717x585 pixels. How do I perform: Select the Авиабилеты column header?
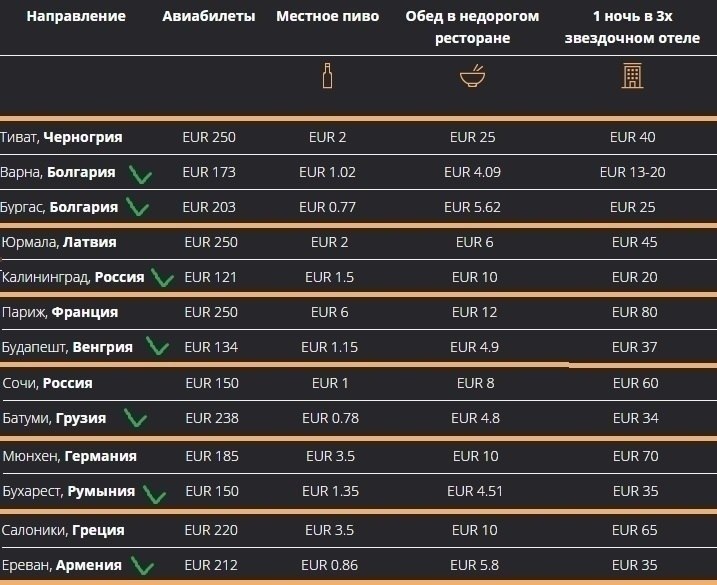pos(209,17)
